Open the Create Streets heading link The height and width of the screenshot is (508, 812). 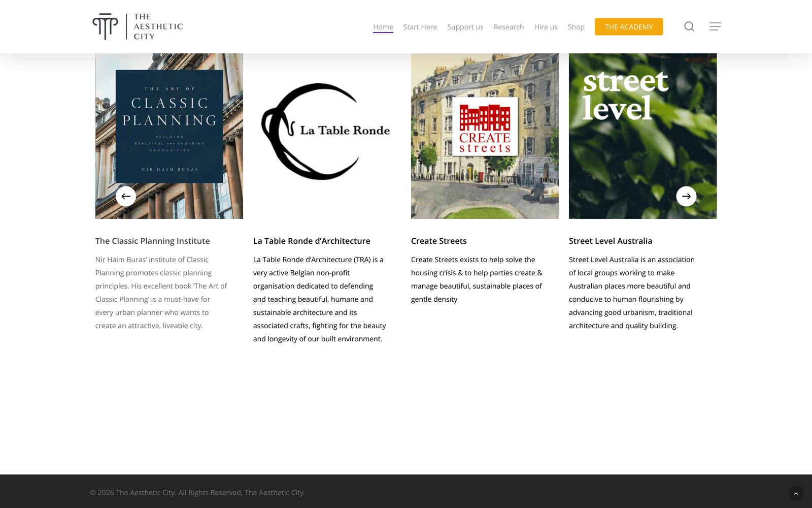point(439,241)
